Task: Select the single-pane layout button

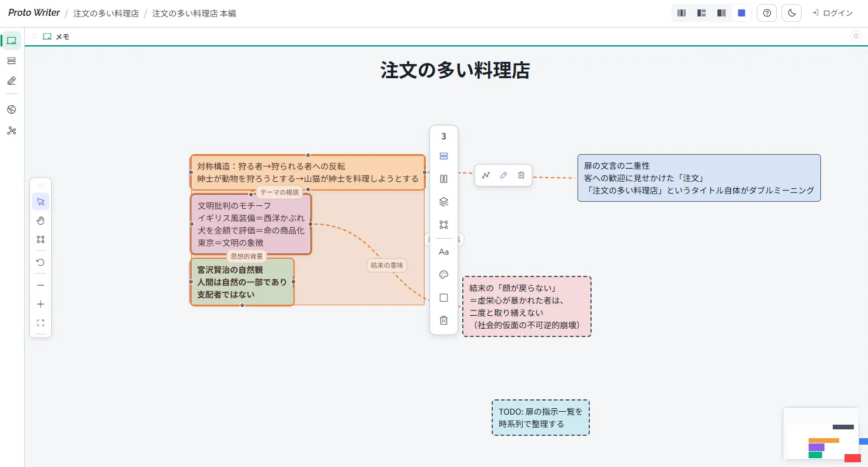Action: click(742, 13)
